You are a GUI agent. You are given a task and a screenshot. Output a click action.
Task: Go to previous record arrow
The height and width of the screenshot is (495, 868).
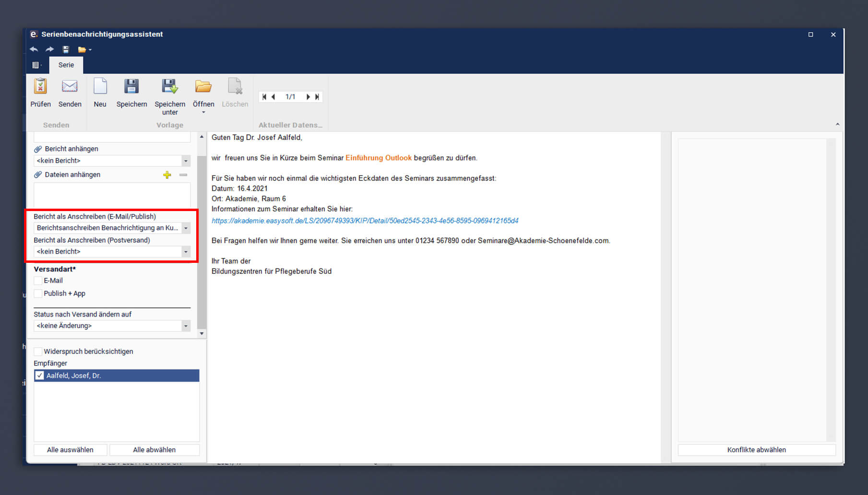coord(273,97)
